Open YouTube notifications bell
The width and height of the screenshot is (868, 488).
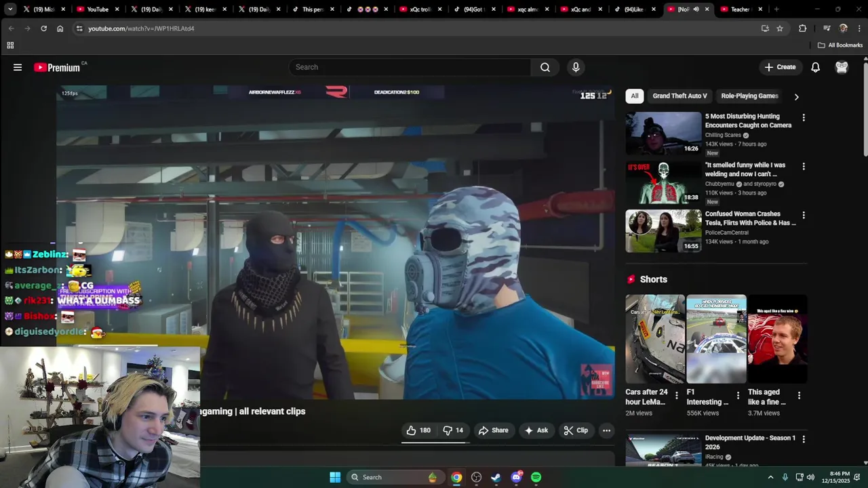(816, 67)
